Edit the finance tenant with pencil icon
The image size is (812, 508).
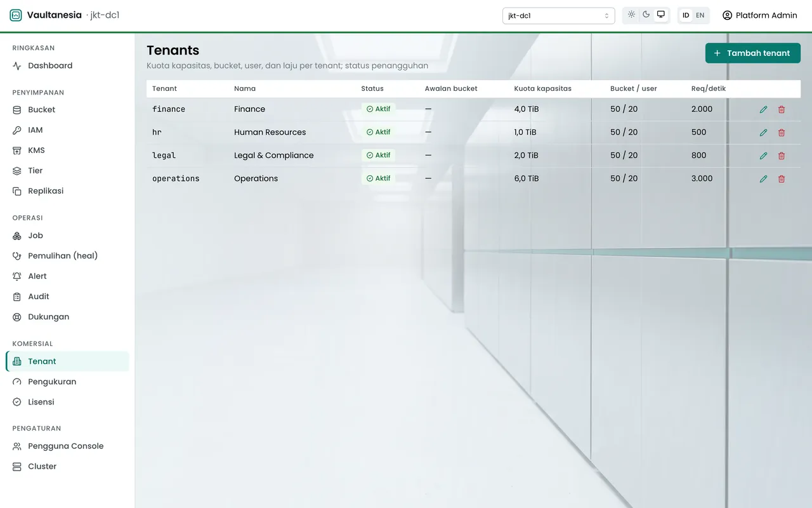tap(763, 109)
